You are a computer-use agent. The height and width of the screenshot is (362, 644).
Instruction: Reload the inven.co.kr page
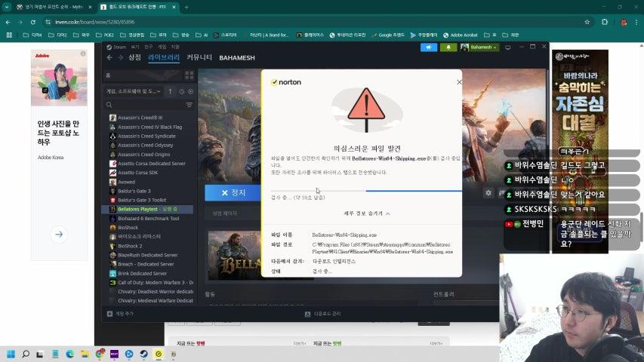click(33, 22)
